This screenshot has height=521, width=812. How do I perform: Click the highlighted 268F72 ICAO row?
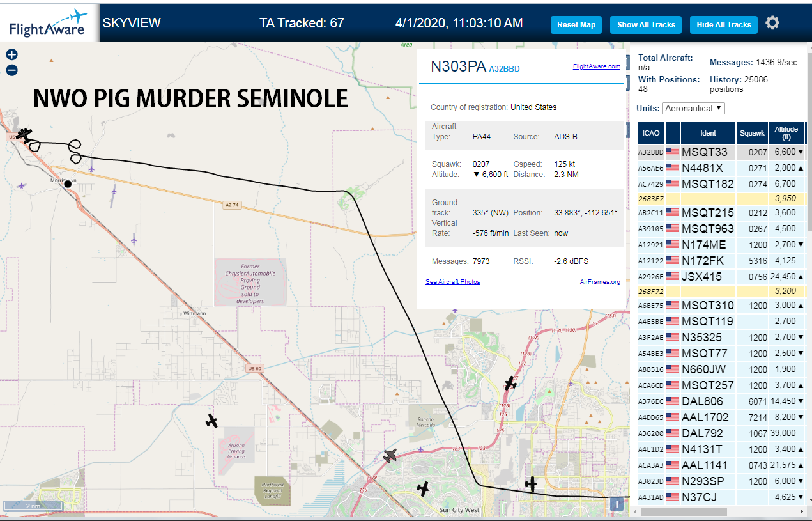pos(721,291)
